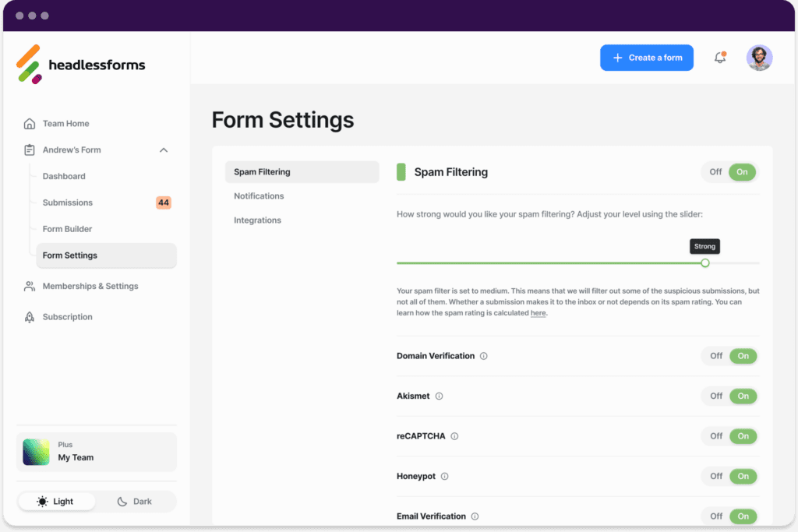
Task: Open Submissions showing 44 items
Action: (68, 203)
